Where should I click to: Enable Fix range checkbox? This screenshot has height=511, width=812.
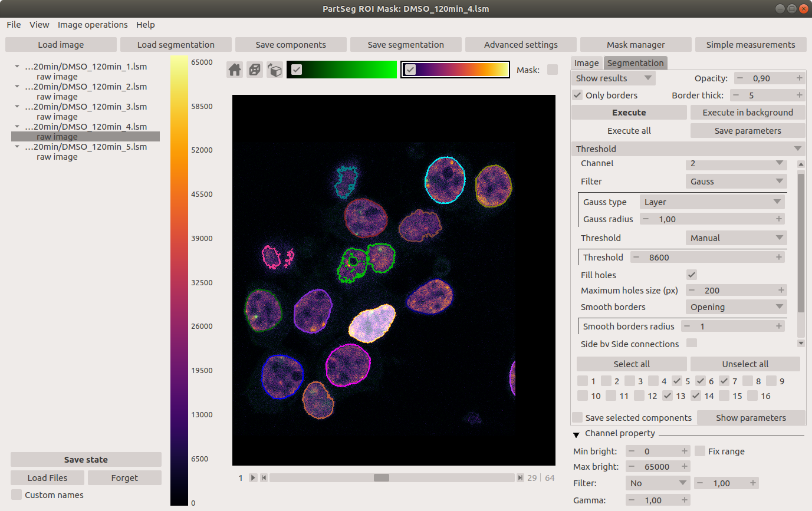(700, 451)
